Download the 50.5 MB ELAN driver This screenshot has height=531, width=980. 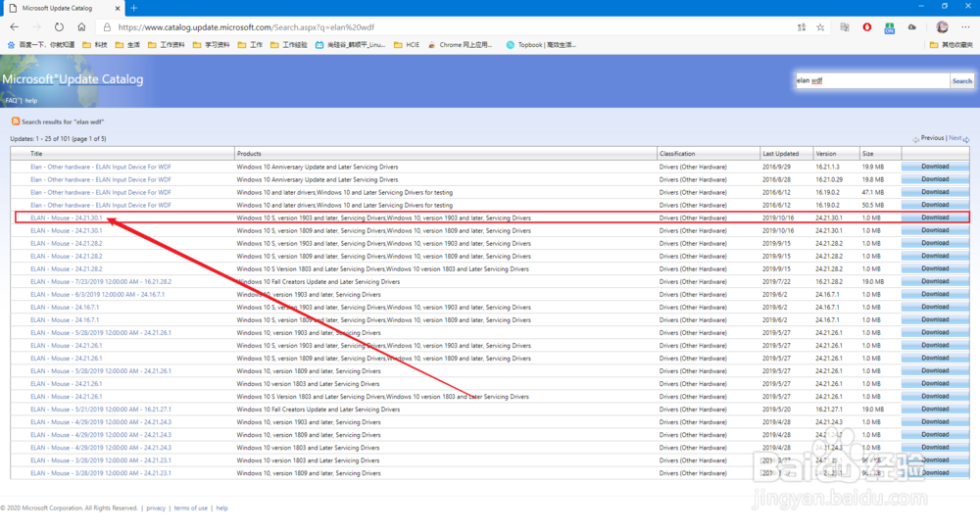tap(935, 205)
